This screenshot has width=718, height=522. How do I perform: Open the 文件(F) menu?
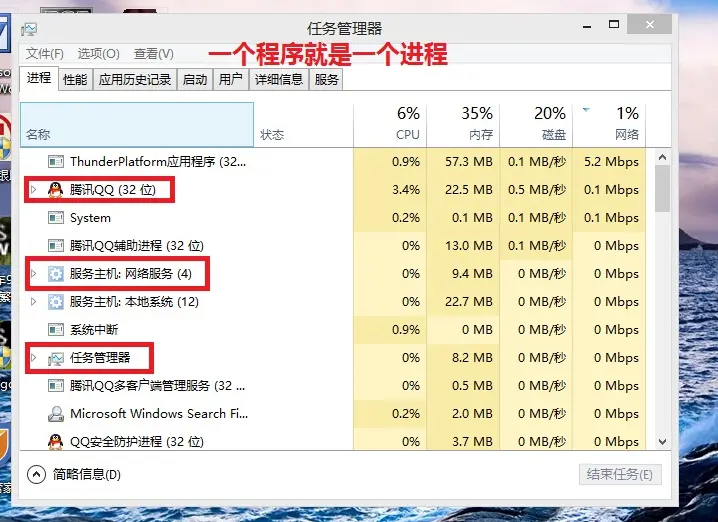[x=44, y=54]
